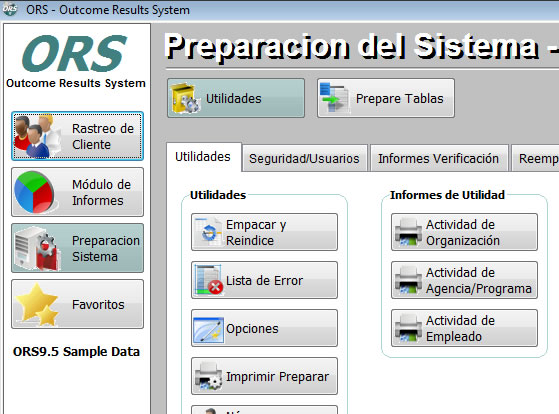Switch to the Utilidades tab

(203, 157)
